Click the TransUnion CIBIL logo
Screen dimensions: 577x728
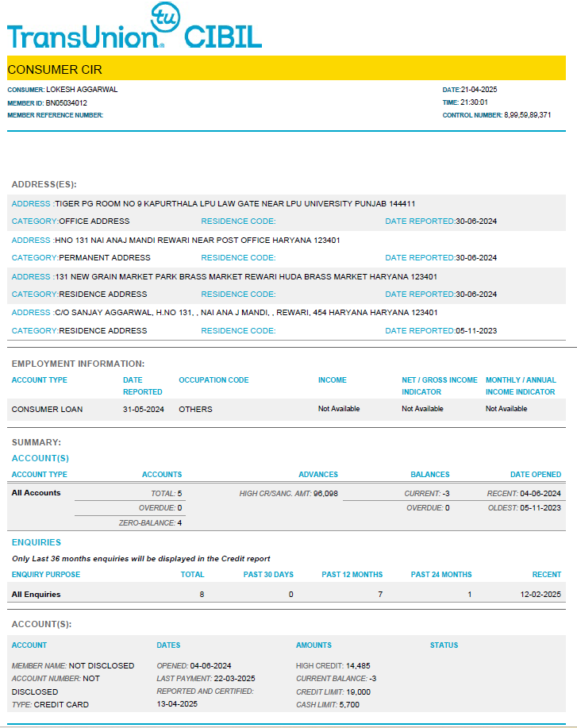[x=135, y=26]
